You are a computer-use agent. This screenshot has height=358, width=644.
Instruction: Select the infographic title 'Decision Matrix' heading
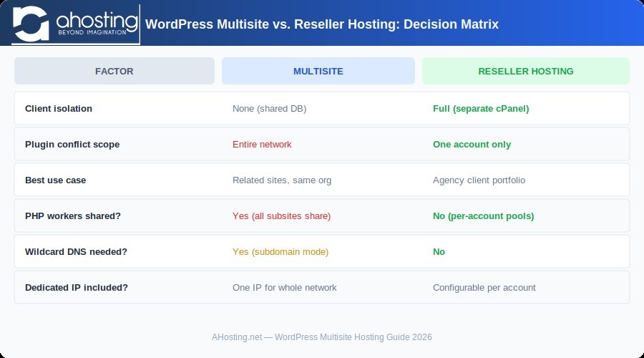coord(321,24)
